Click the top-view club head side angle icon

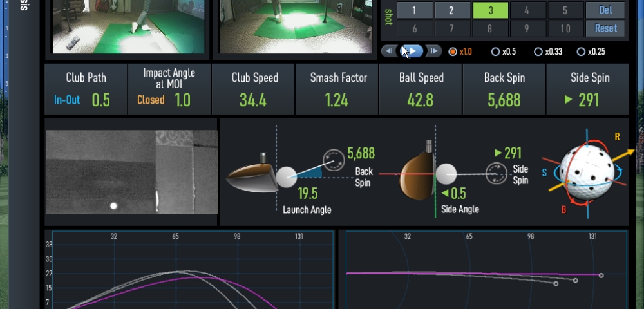click(x=419, y=174)
